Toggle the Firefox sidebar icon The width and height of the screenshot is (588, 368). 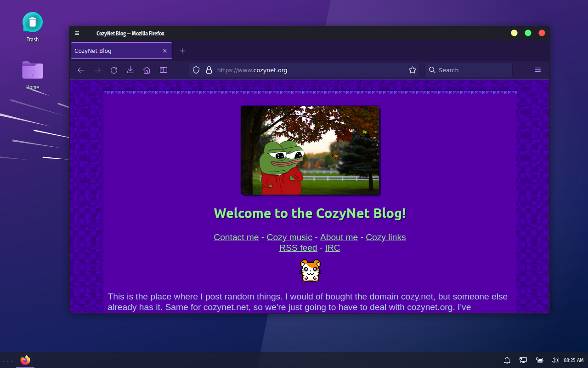coord(164,70)
